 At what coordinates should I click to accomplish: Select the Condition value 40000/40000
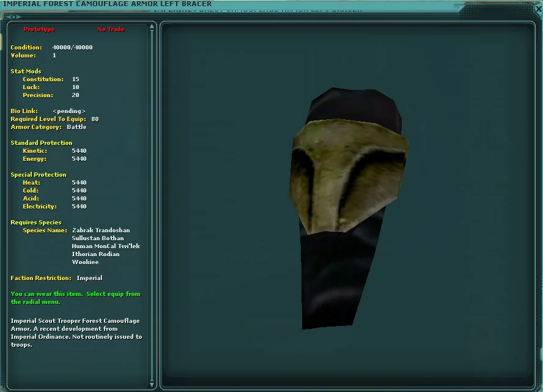click(x=72, y=48)
